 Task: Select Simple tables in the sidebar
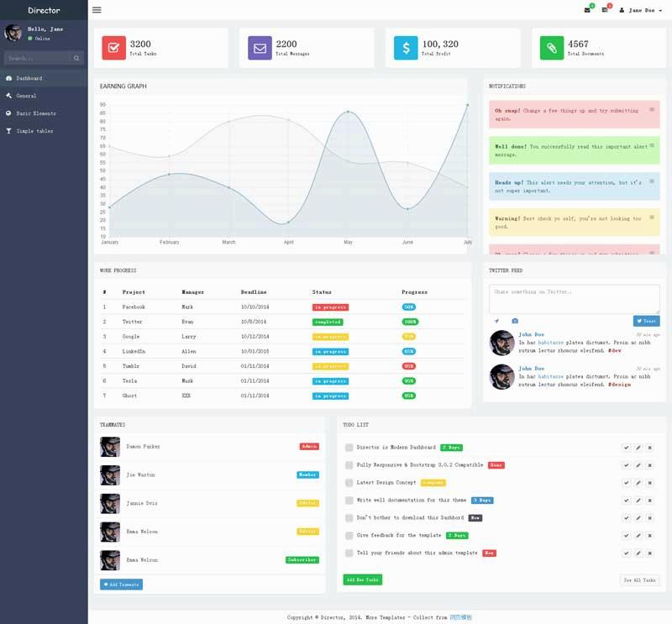point(34,131)
